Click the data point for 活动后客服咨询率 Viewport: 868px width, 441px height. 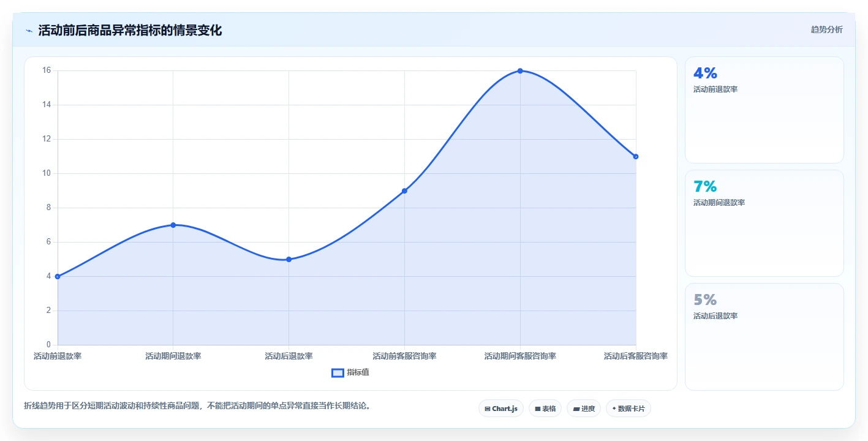click(x=636, y=156)
